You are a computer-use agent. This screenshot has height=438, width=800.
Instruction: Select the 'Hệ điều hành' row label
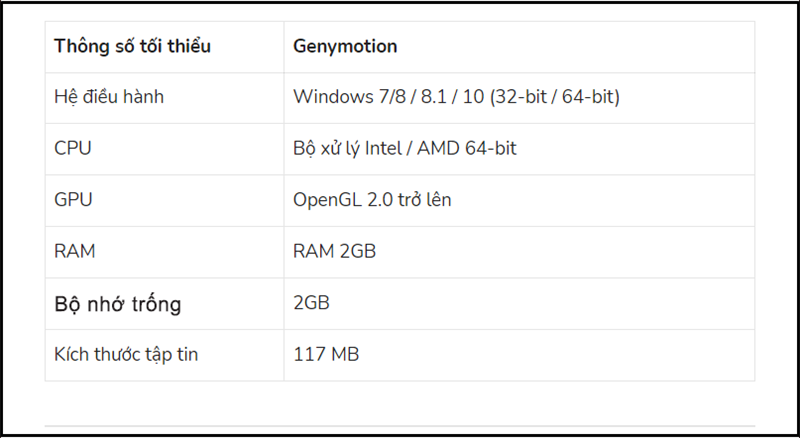coord(109,98)
